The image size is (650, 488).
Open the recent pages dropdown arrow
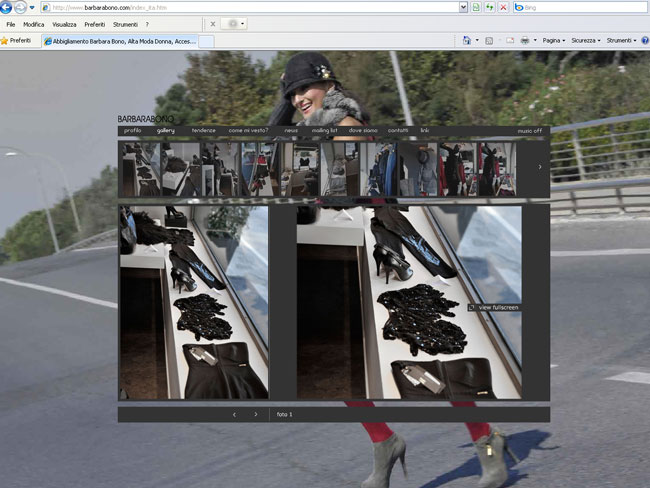tap(32, 7)
